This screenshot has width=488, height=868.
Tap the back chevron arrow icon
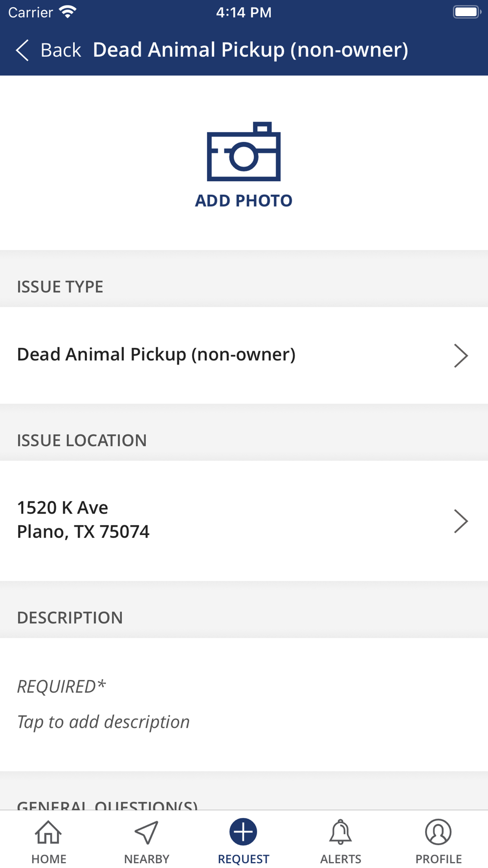pos(22,50)
